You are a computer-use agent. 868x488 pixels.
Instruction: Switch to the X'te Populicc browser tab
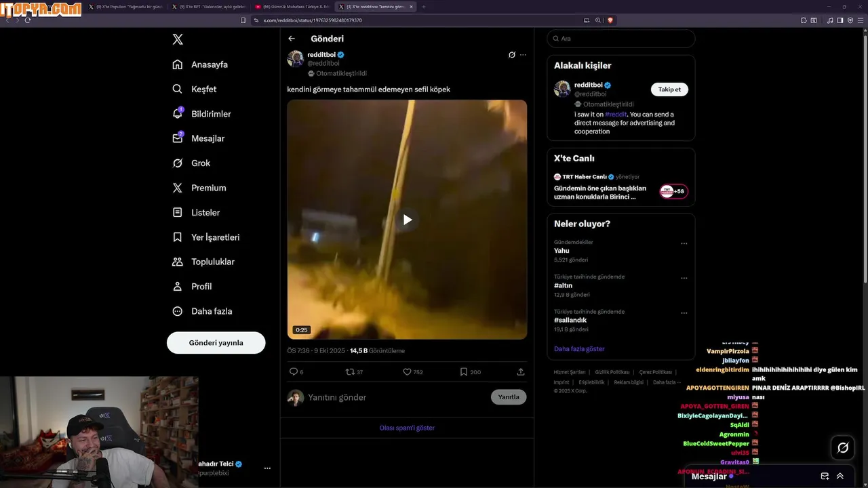tap(125, 7)
